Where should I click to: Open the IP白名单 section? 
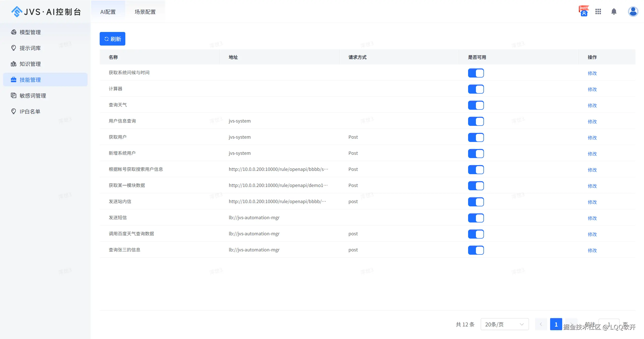(x=29, y=111)
